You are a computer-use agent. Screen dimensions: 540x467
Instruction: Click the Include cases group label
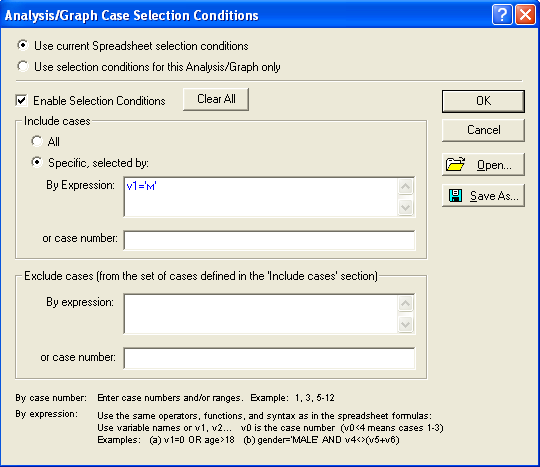tap(57, 121)
